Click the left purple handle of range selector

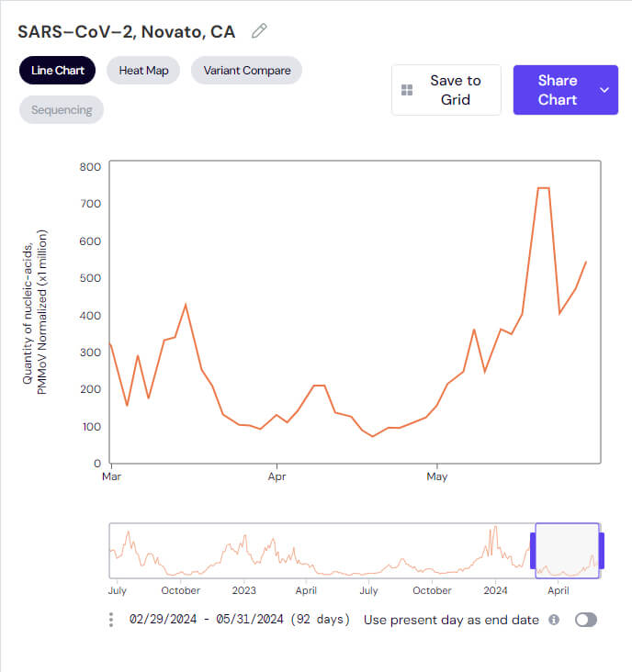533,551
